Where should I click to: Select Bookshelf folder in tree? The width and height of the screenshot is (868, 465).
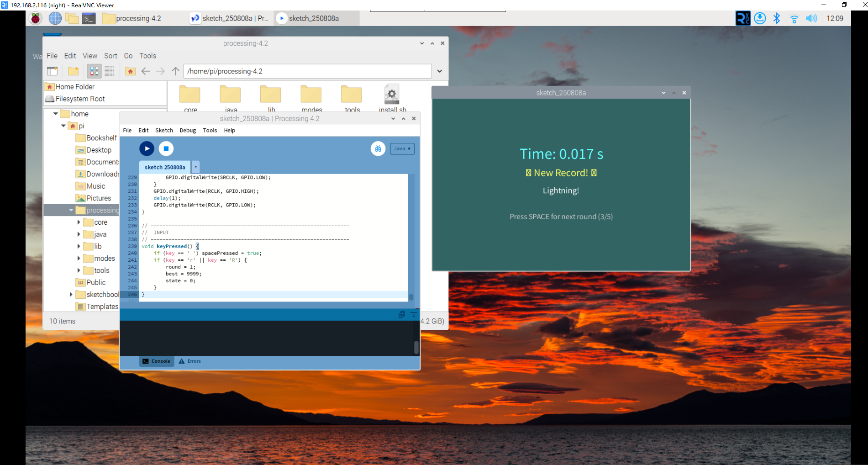[97, 138]
